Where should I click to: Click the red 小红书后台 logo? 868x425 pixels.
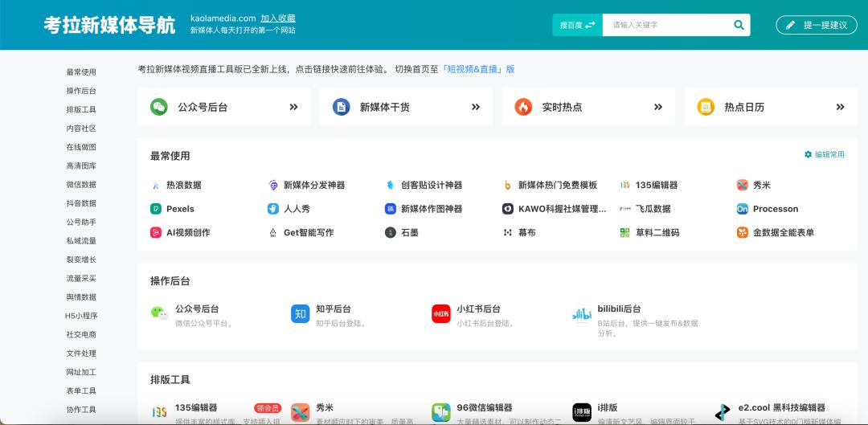pos(441,314)
